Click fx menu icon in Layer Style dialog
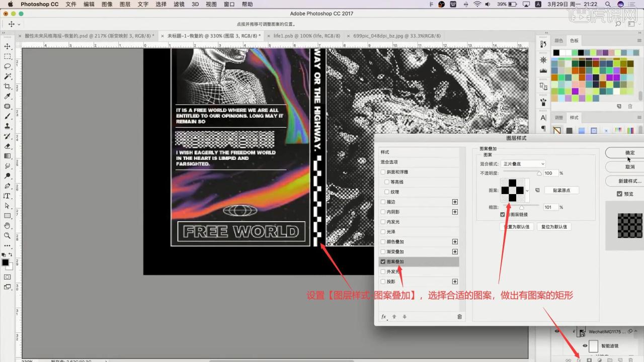Screen dimensions: 644x362 (x=384, y=317)
